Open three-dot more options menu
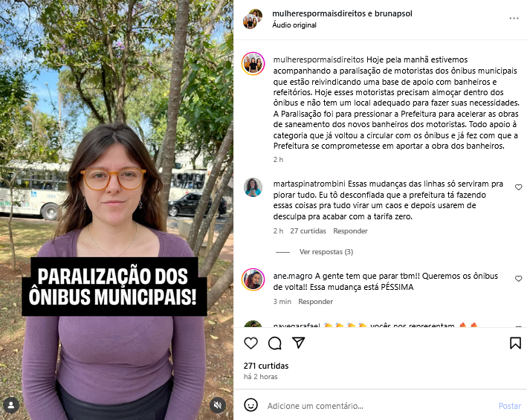The height and width of the screenshot is (420, 527). [x=514, y=19]
